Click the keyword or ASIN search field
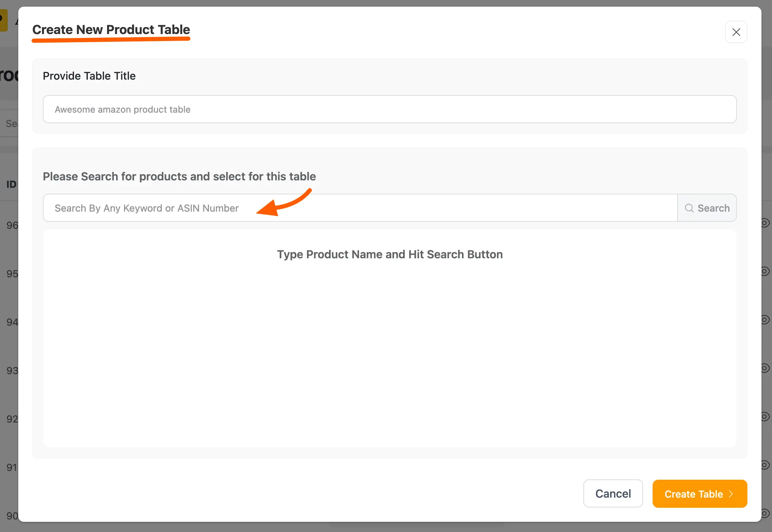This screenshot has width=772, height=532. (x=360, y=208)
